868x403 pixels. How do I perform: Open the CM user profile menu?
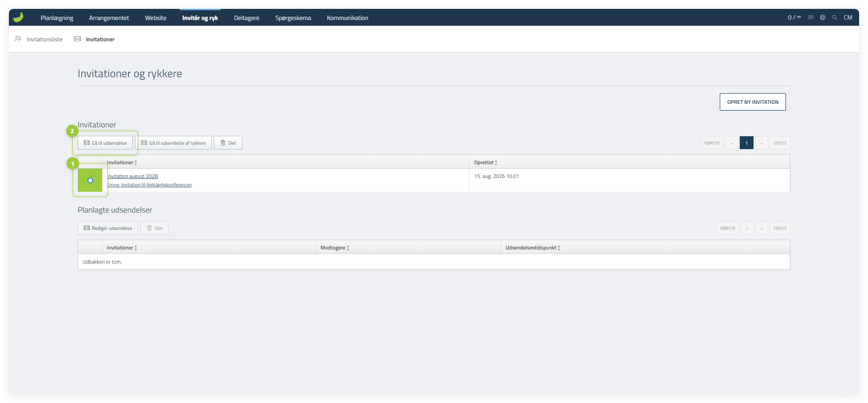click(848, 17)
